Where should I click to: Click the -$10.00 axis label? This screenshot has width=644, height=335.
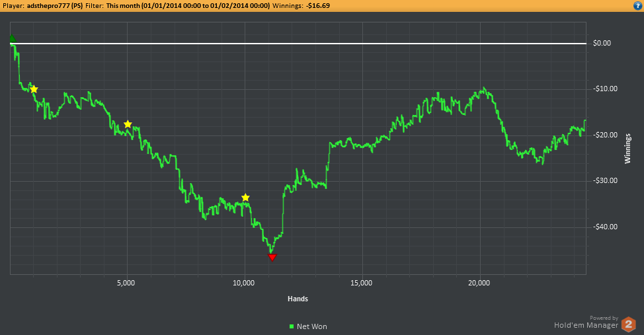pyautogui.click(x=605, y=89)
